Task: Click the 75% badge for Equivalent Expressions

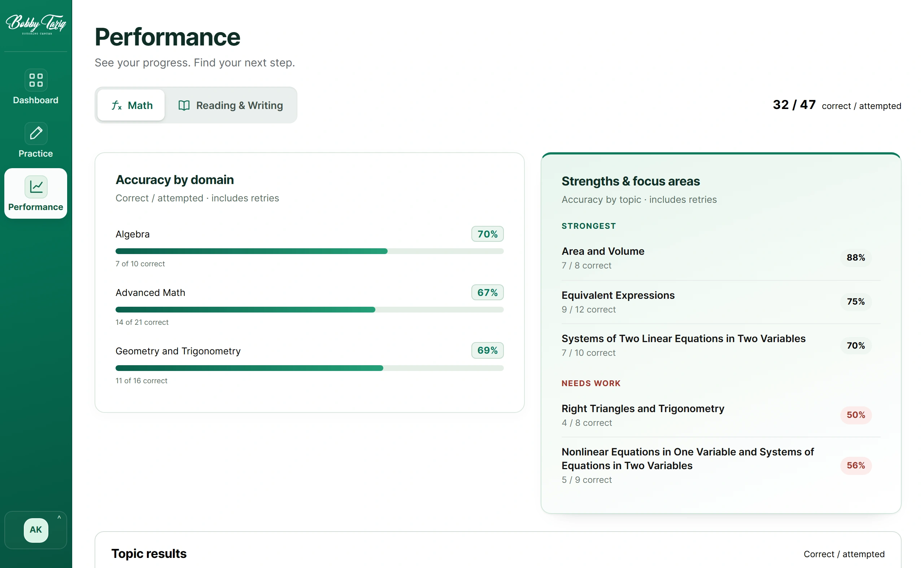Action: click(x=856, y=302)
